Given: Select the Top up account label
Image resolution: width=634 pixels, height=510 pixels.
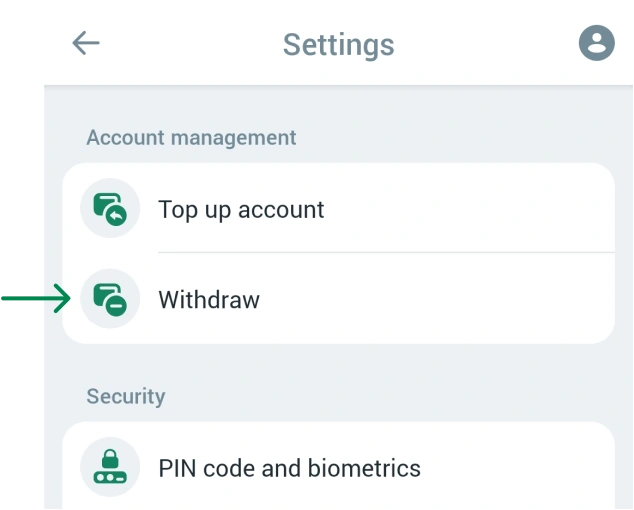Looking at the screenshot, I should pos(241,210).
